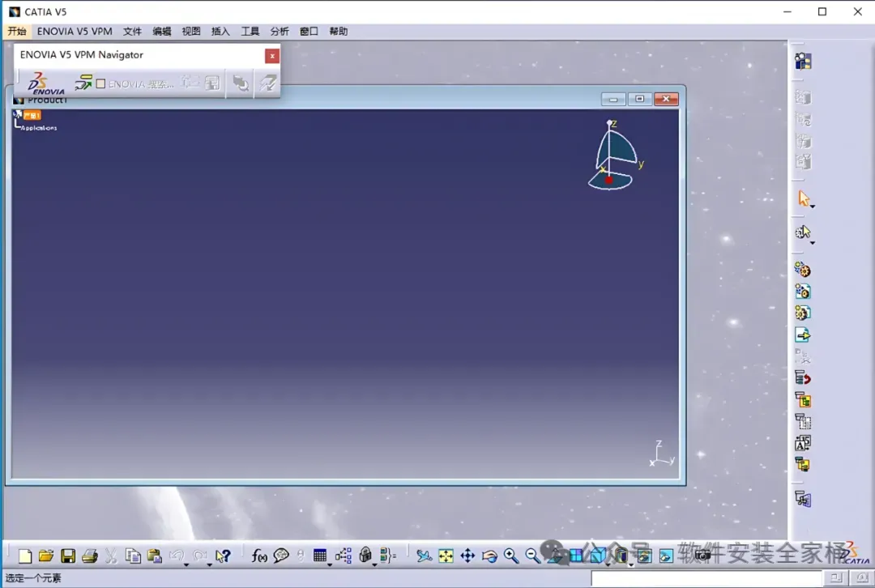Open the 插入 menu
875x588 pixels.
pyautogui.click(x=220, y=32)
